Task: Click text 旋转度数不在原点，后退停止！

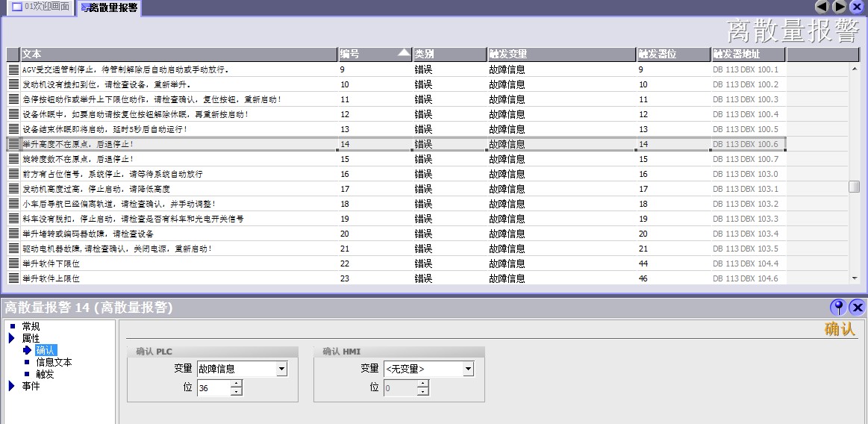Action: pyautogui.click(x=78, y=160)
